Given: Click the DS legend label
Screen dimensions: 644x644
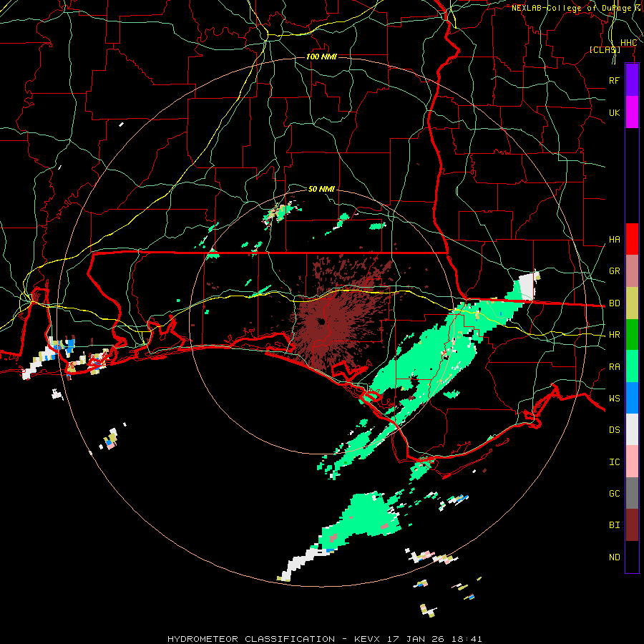Looking at the screenshot, I should tap(614, 430).
